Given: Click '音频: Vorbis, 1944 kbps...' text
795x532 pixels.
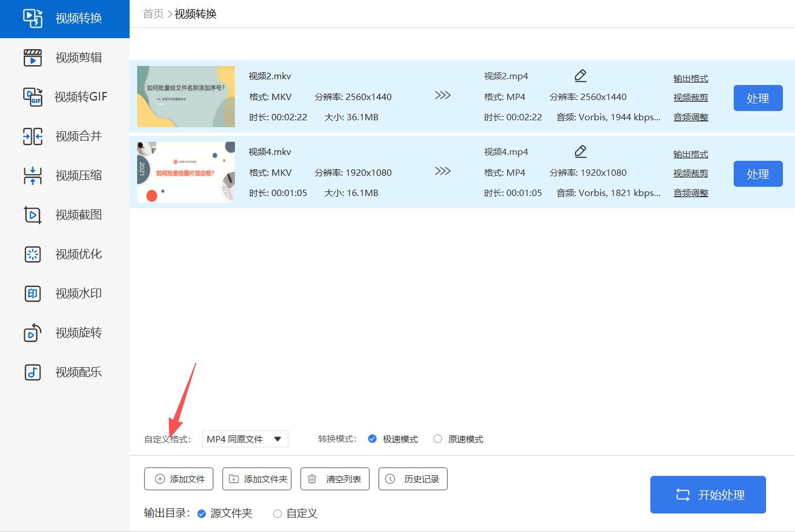Looking at the screenshot, I should [x=609, y=117].
